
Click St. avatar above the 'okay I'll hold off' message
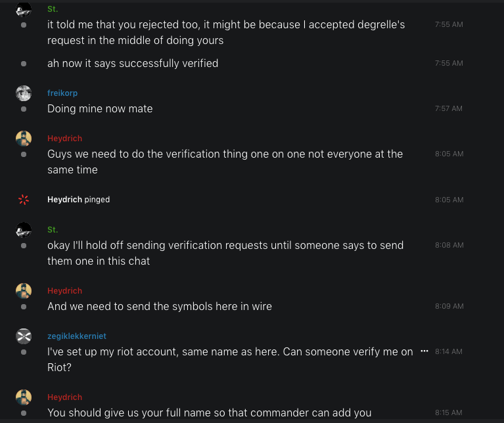coord(24,230)
